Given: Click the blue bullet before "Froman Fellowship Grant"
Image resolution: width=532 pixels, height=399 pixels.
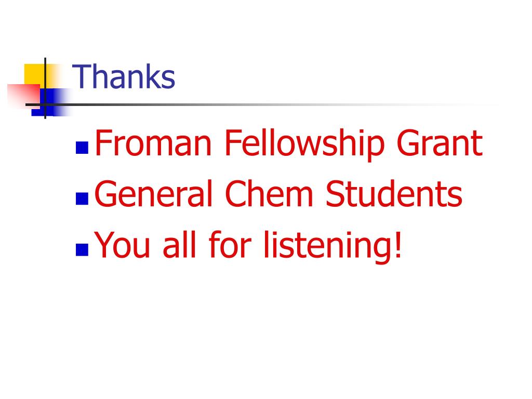Looking at the screenshot, I should 82,148.
